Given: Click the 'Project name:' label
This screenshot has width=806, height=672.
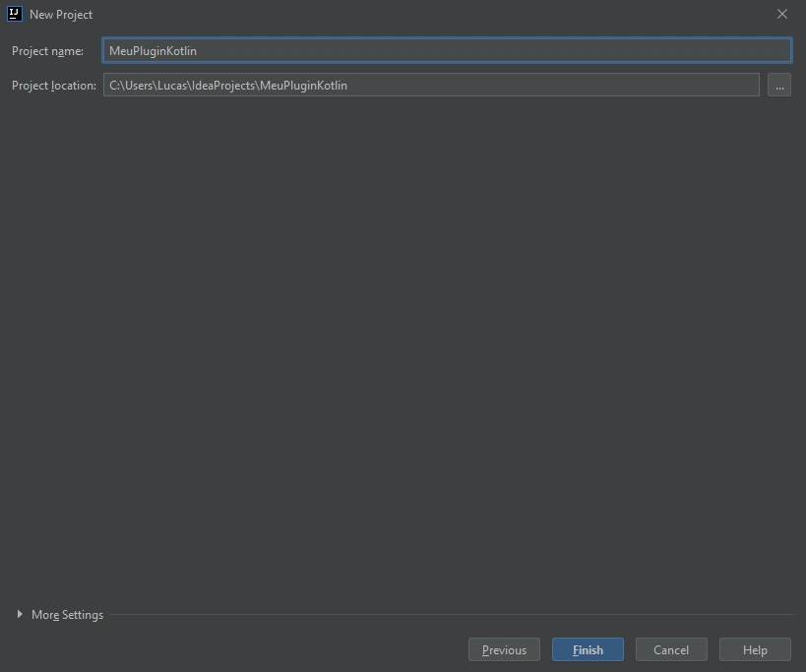Looking at the screenshot, I should tap(47, 51).
